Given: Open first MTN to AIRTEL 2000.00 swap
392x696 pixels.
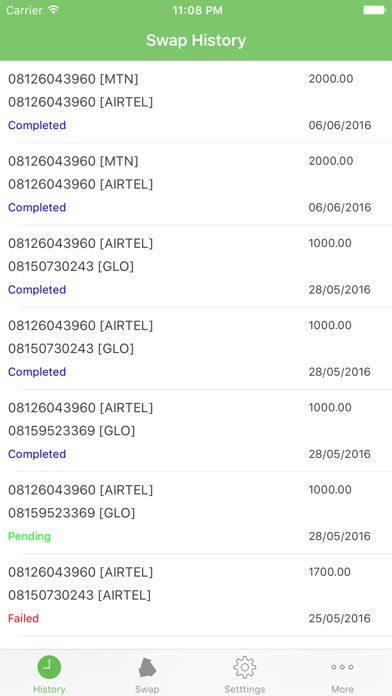Looking at the screenshot, I should pyautogui.click(x=196, y=102).
